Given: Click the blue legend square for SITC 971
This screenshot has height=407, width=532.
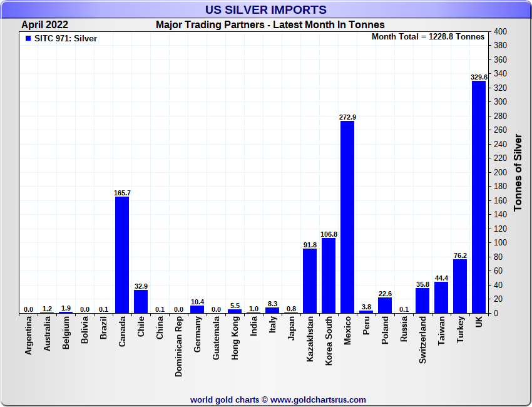Looking at the screenshot, I should tap(28, 39).
